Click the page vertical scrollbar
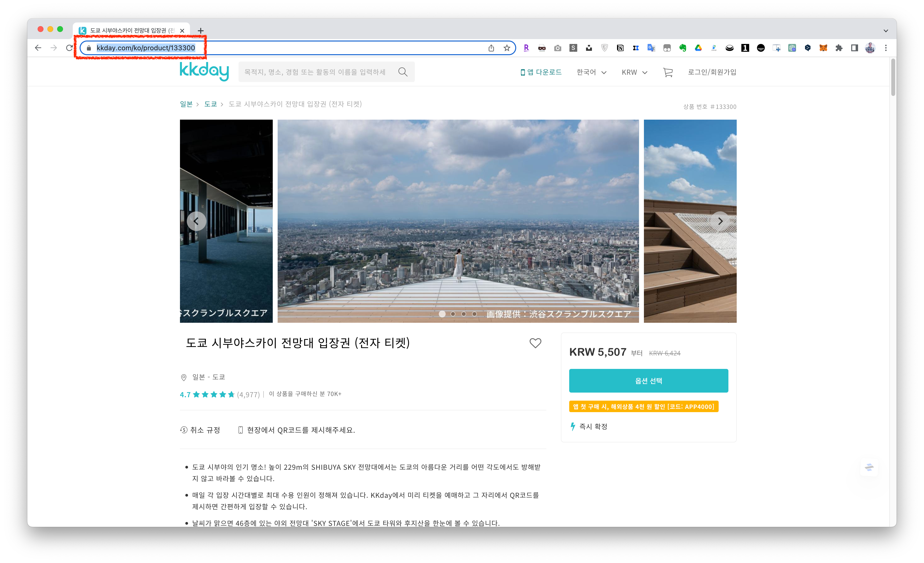This screenshot has width=924, height=563. tap(893, 77)
